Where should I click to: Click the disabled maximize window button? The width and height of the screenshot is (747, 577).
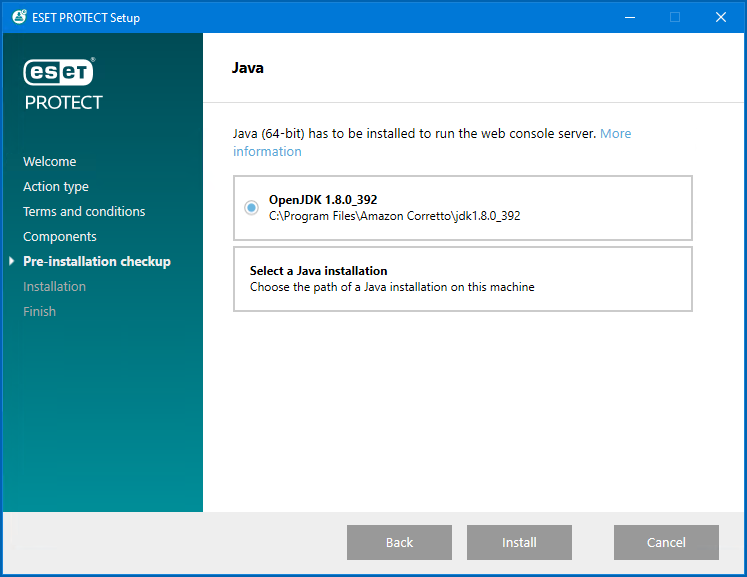[675, 17]
